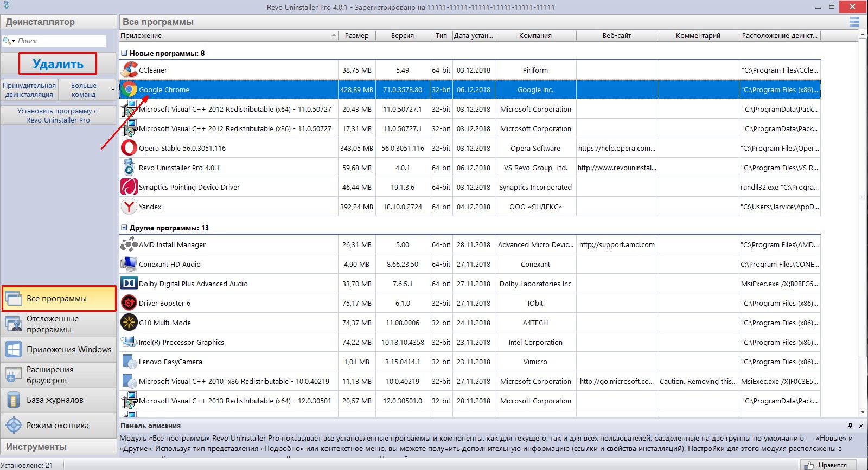The height and width of the screenshot is (470, 868).
Task: Click Принудительная деинсталляция button
Action: (x=29, y=90)
